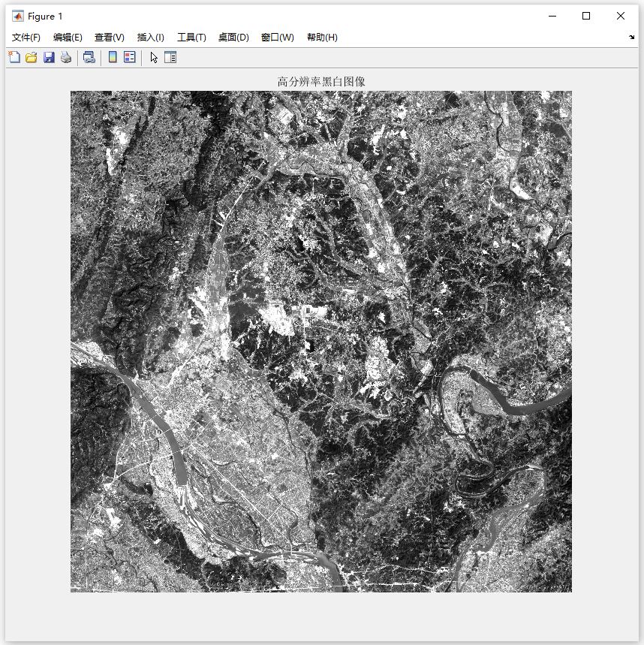Open the 桌面(D) menu
The height and width of the screenshot is (645, 644).
click(x=233, y=38)
